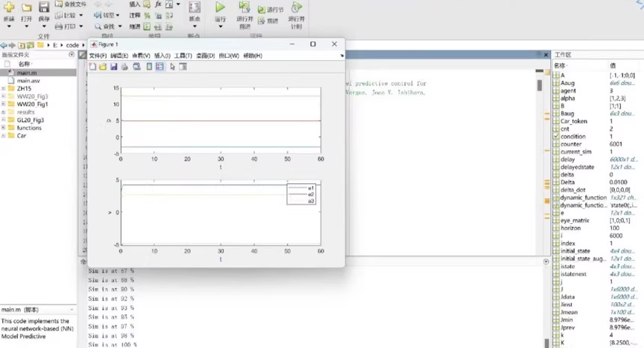
Task: Expand the WW20_Fig1 folder tree node
Action: (3, 104)
